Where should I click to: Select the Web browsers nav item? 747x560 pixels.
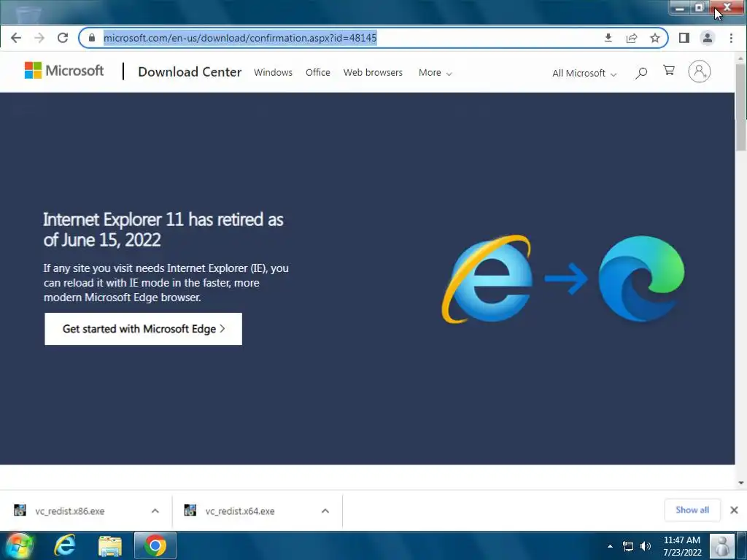[x=373, y=72]
